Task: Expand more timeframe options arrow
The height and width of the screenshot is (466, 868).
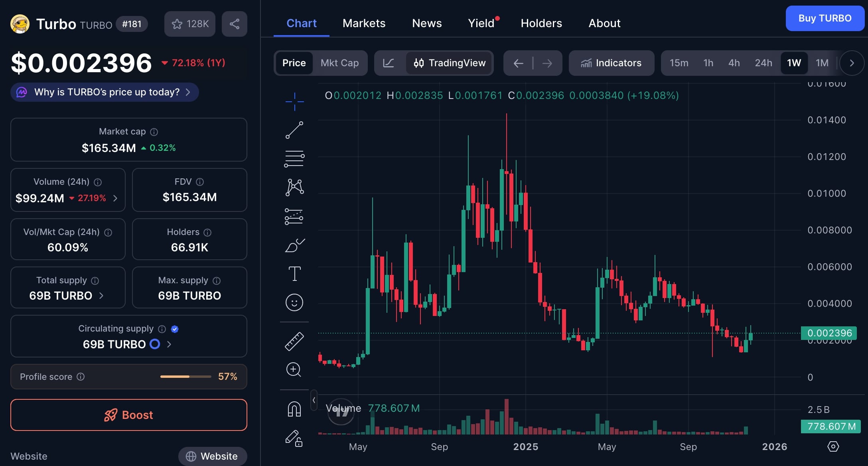Action: [852, 63]
